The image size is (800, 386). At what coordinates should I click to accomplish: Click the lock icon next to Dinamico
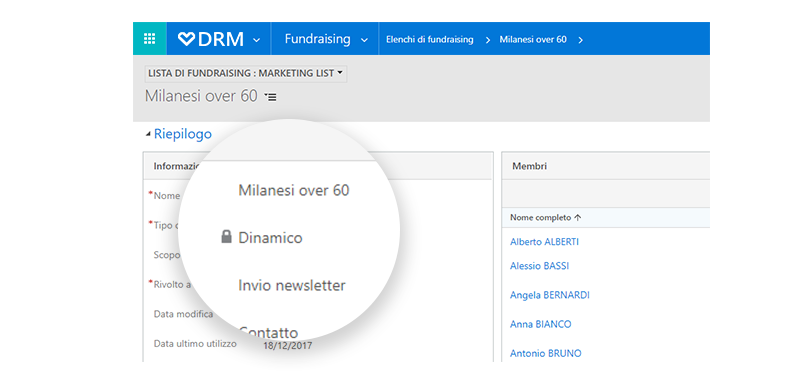pos(227,237)
